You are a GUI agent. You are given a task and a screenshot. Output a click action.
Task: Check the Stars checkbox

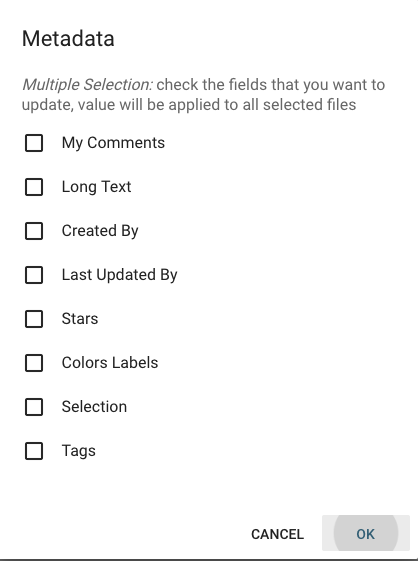point(34,319)
